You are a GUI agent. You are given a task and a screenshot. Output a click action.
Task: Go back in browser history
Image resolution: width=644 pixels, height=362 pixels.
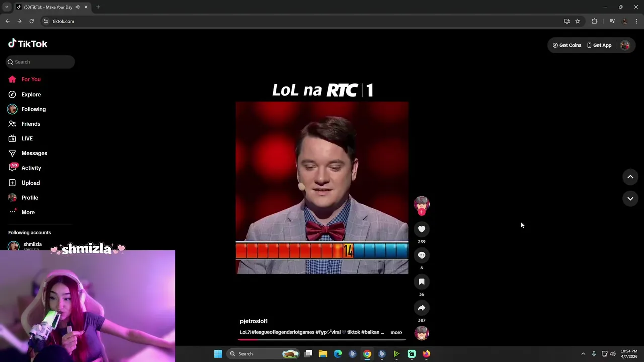tap(7, 21)
